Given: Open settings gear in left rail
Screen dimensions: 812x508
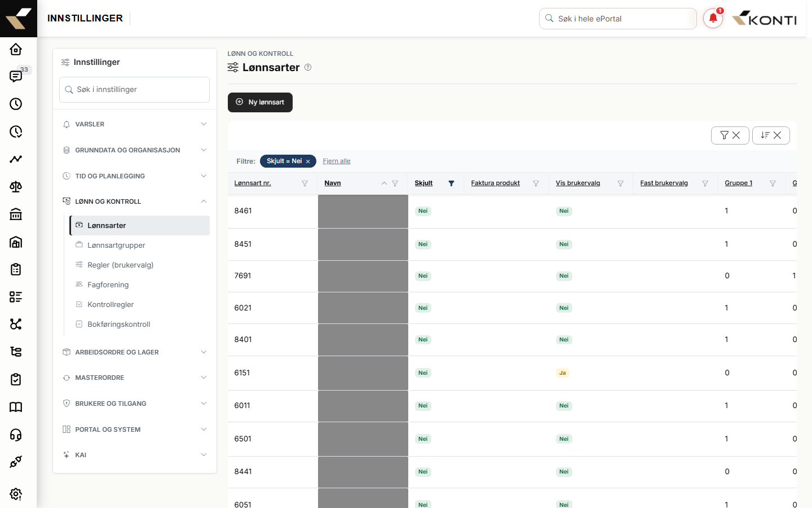Looking at the screenshot, I should coord(16,494).
